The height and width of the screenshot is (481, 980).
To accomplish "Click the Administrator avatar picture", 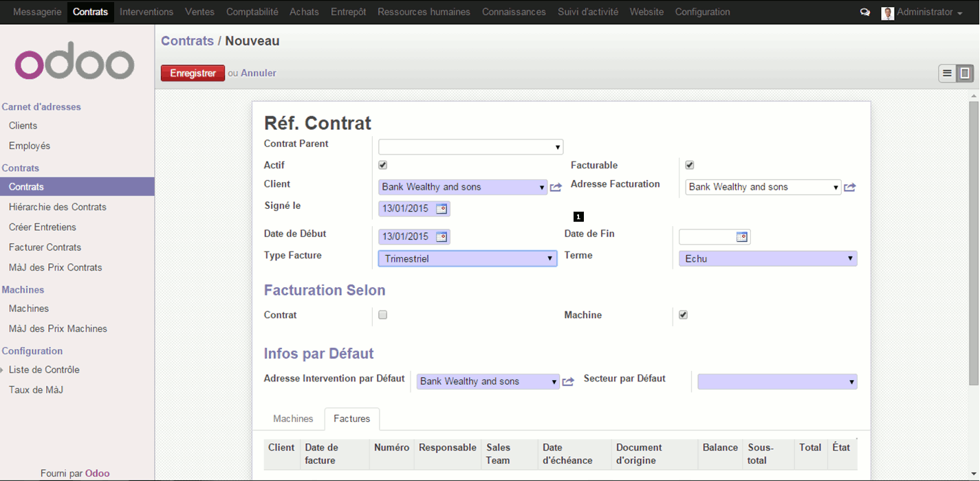I will pos(887,13).
